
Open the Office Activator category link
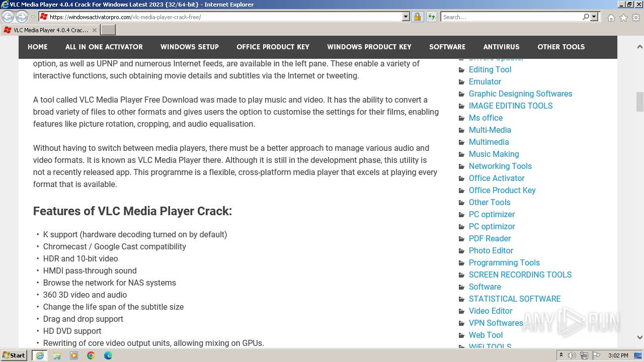(x=497, y=178)
